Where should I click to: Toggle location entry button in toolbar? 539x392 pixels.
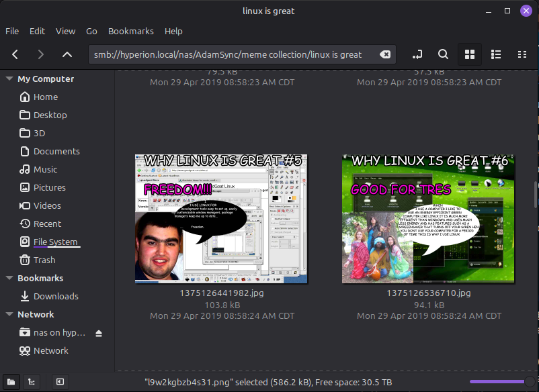pyautogui.click(x=417, y=54)
